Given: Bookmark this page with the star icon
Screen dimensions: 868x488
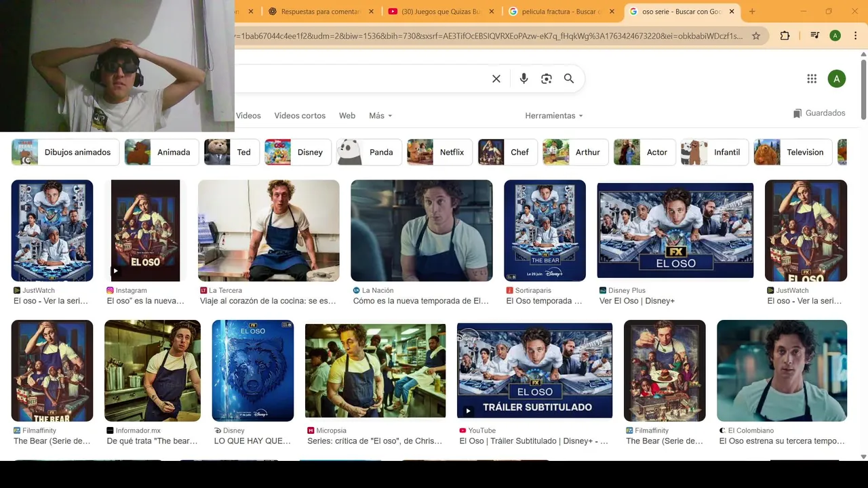Looking at the screenshot, I should [756, 36].
